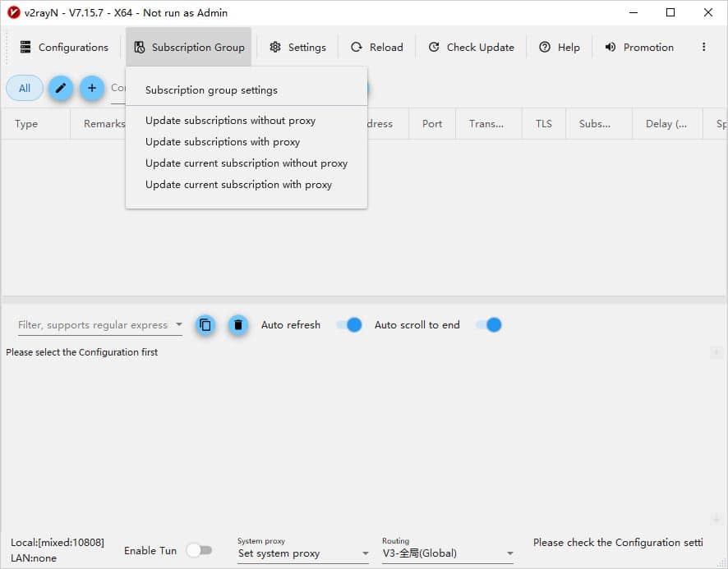Turn on the Enable Tun switch
The width and height of the screenshot is (728, 569).
click(x=199, y=550)
